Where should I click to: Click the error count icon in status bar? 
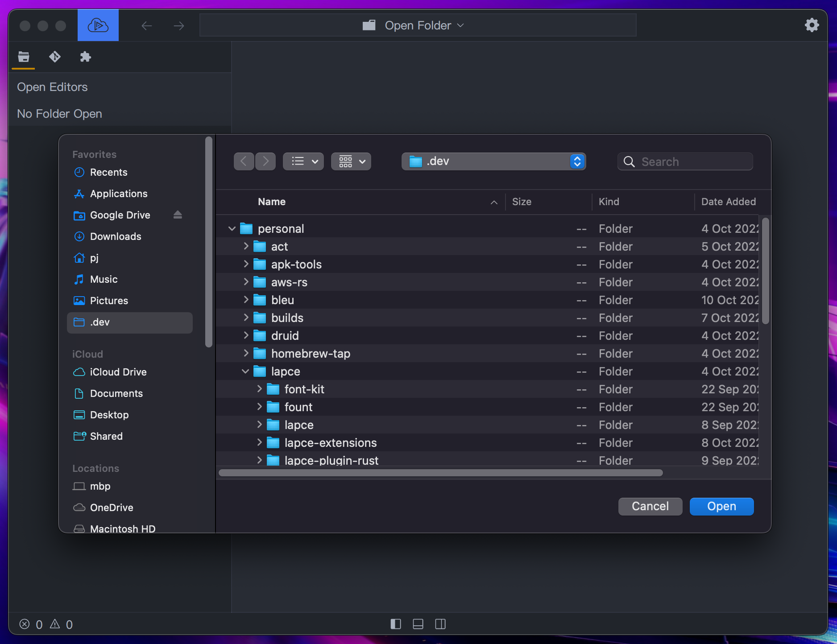25,624
